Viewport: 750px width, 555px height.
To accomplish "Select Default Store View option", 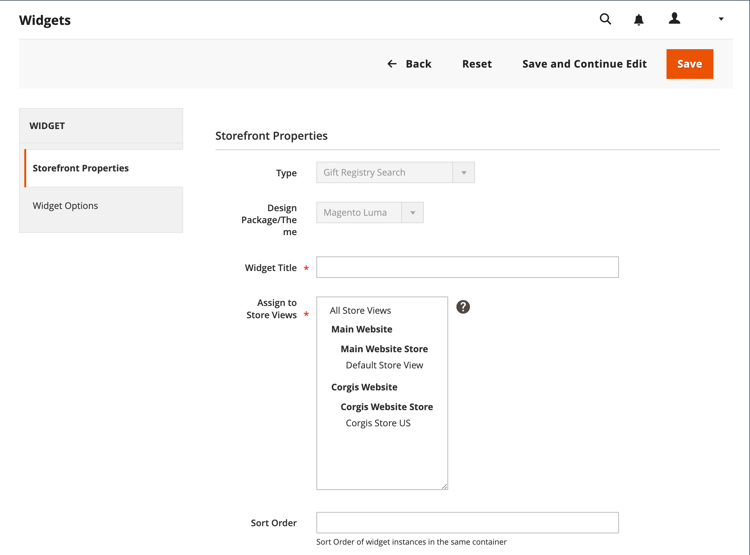I will [x=384, y=365].
